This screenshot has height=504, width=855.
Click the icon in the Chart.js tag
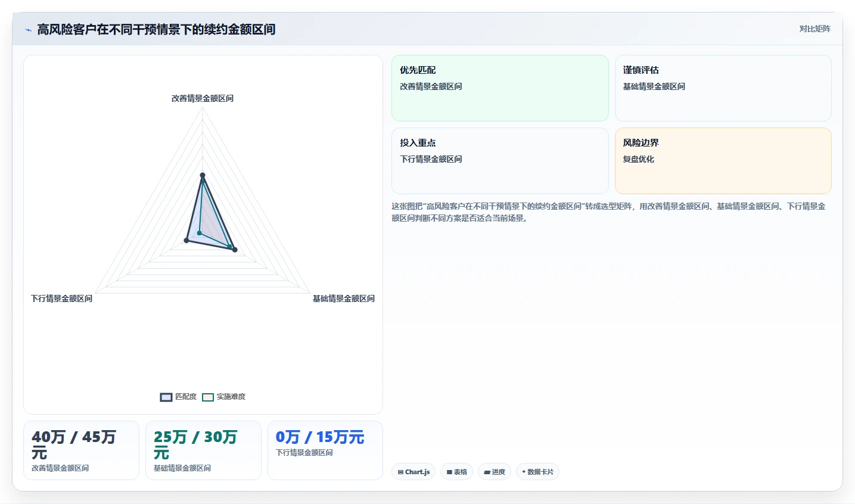(x=401, y=472)
